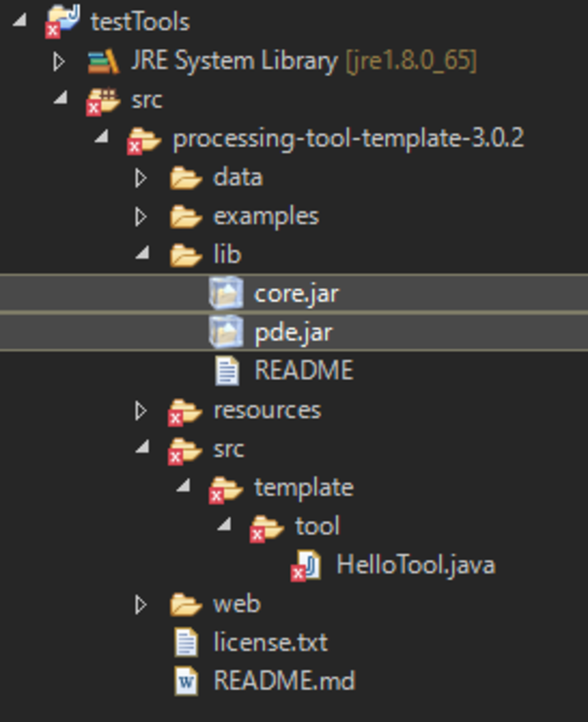The height and width of the screenshot is (722, 588).
Task: Collapse the template folder arrow
Action: click(x=184, y=486)
